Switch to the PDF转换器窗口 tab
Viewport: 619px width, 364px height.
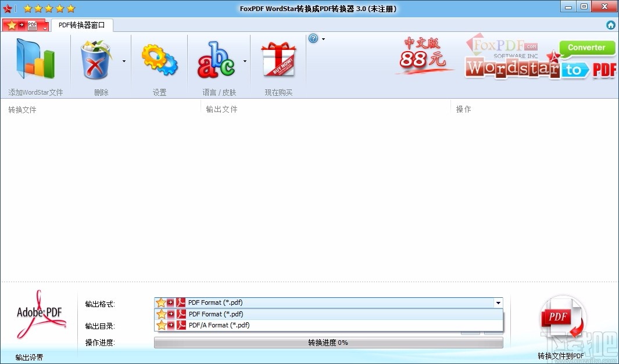click(81, 25)
